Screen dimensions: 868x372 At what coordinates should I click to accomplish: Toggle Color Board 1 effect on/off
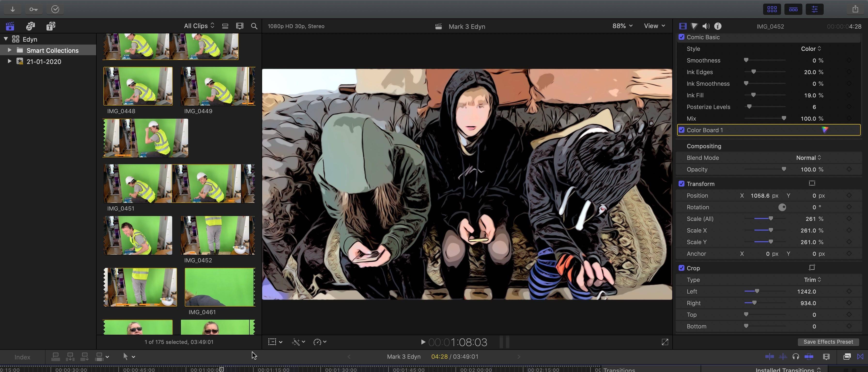682,130
